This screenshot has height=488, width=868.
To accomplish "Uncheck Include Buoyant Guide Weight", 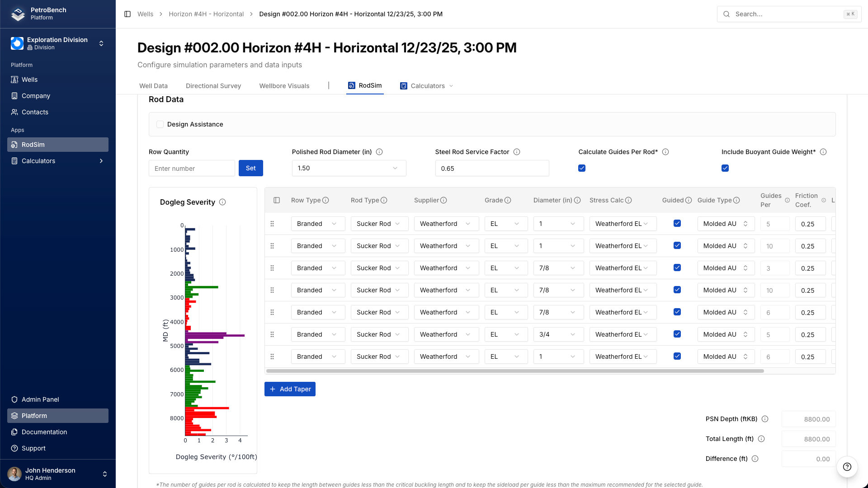I will click(x=725, y=168).
